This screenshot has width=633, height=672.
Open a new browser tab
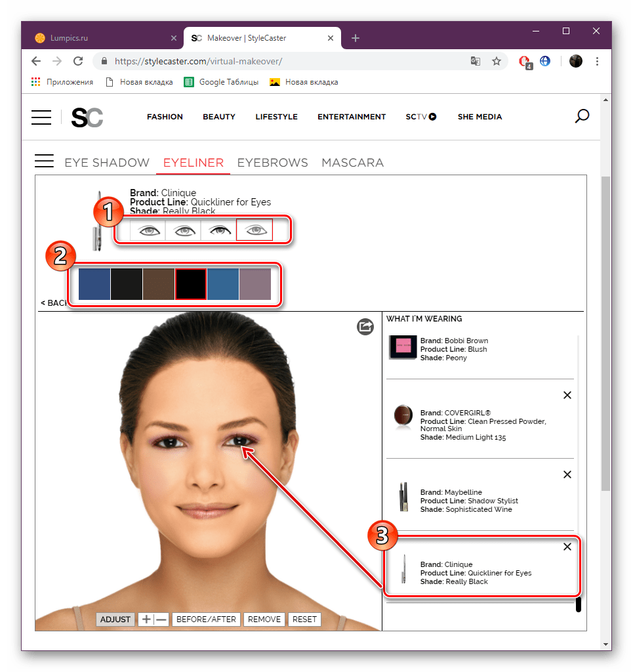click(355, 38)
